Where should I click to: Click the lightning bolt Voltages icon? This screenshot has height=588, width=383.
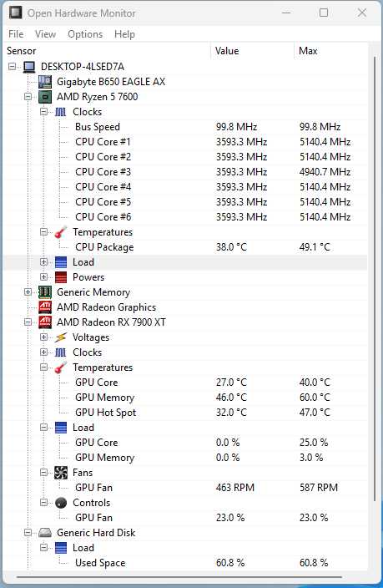tap(61, 337)
